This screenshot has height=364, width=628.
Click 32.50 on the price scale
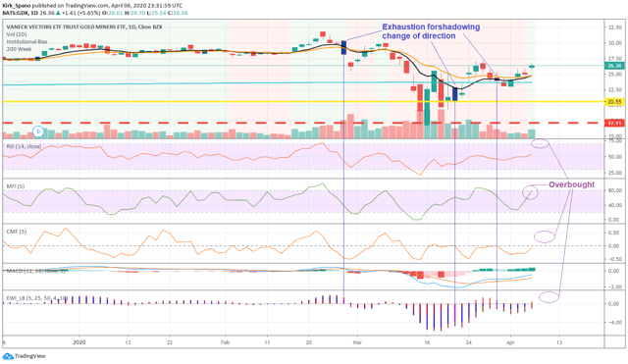pos(615,27)
